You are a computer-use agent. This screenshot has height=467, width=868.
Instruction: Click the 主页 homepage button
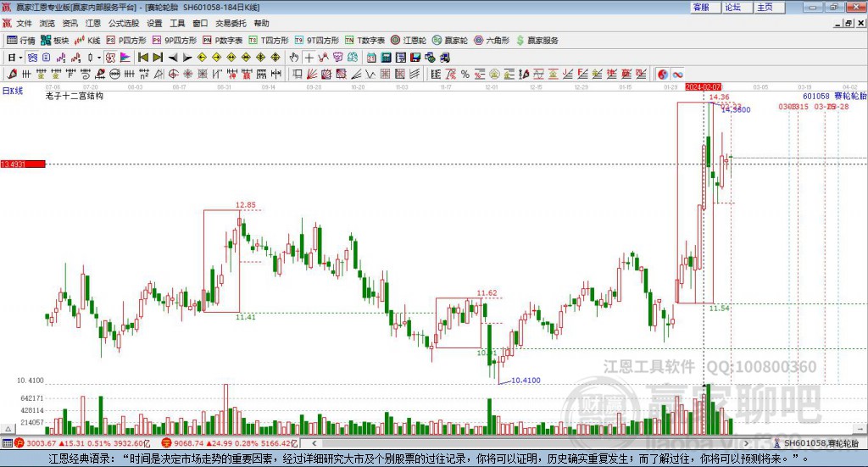coord(768,7)
